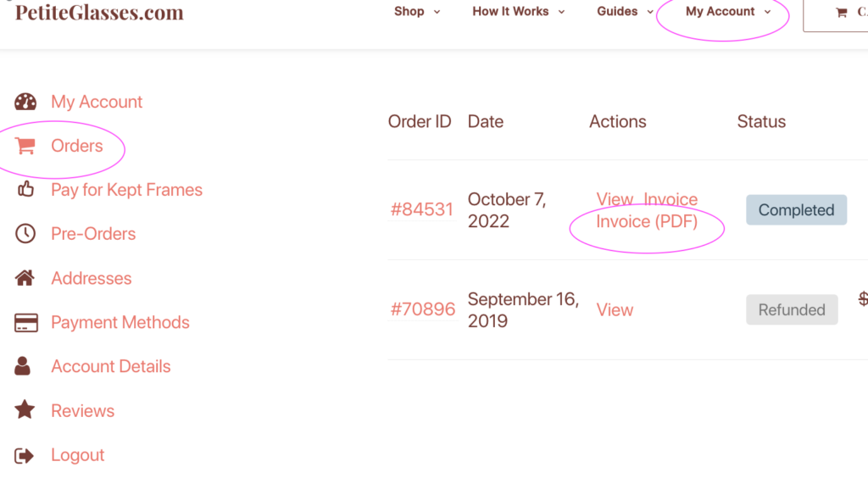Download the Invoice (PDF) for order #84531

pyautogui.click(x=647, y=221)
